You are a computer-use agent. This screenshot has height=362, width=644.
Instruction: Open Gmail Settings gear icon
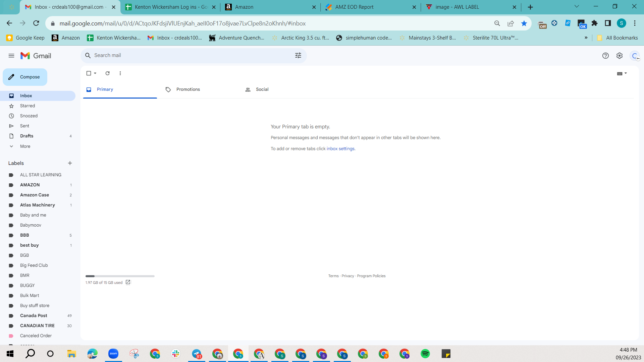click(x=620, y=56)
